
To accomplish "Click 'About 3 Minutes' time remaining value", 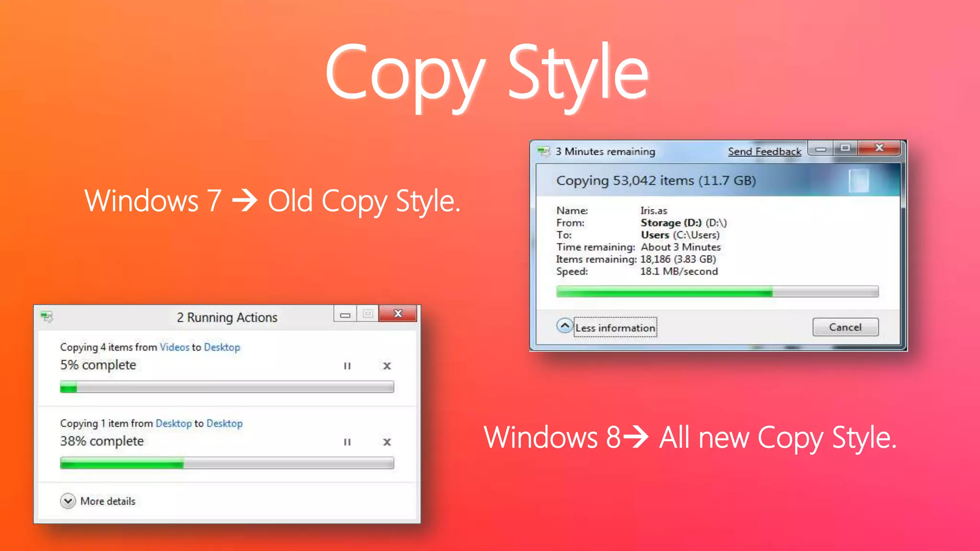I will pos(680,247).
